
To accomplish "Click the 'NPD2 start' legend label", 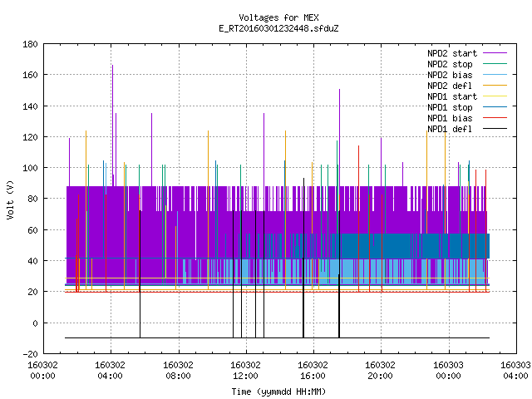I will [x=452, y=53].
